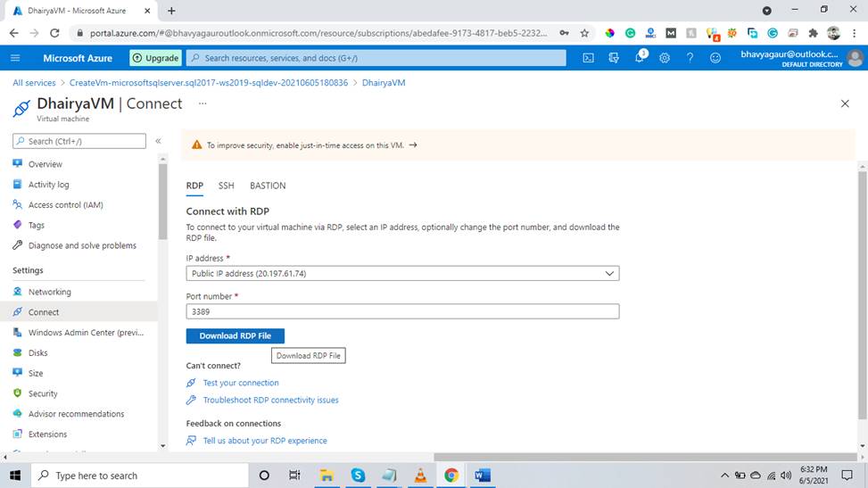Click the Microsoft Azure home label
The width and height of the screenshot is (868, 488).
click(x=78, y=58)
